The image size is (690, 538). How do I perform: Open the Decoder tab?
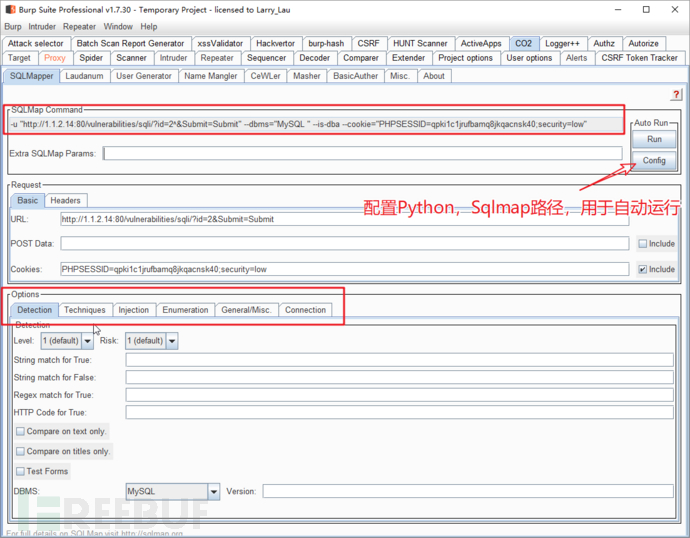(314, 58)
